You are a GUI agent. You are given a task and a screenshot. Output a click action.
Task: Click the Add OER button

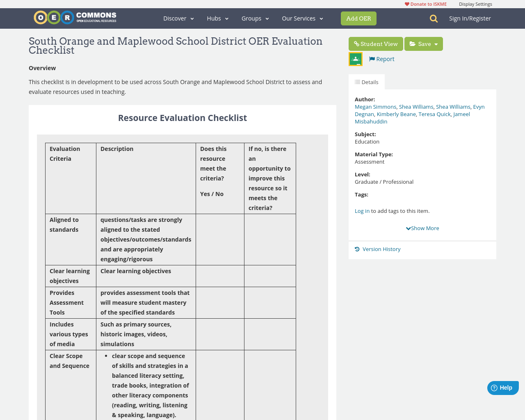[x=358, y=18]
